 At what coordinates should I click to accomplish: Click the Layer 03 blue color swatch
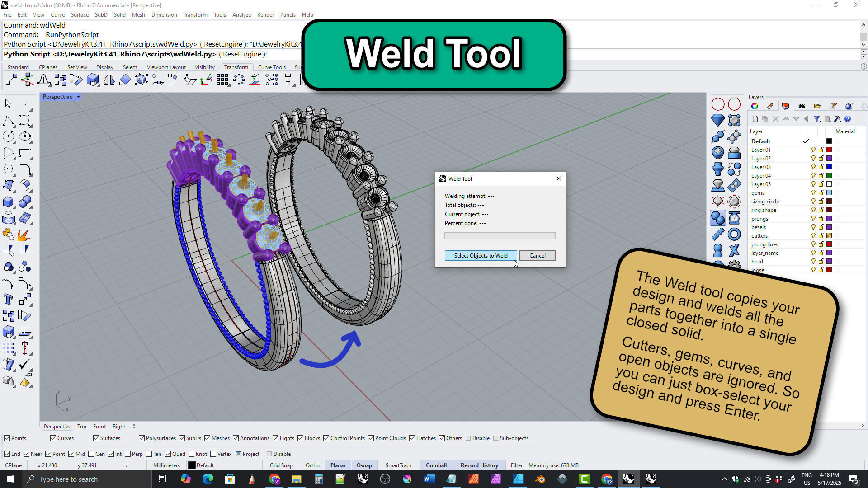[x=829, y=167]
